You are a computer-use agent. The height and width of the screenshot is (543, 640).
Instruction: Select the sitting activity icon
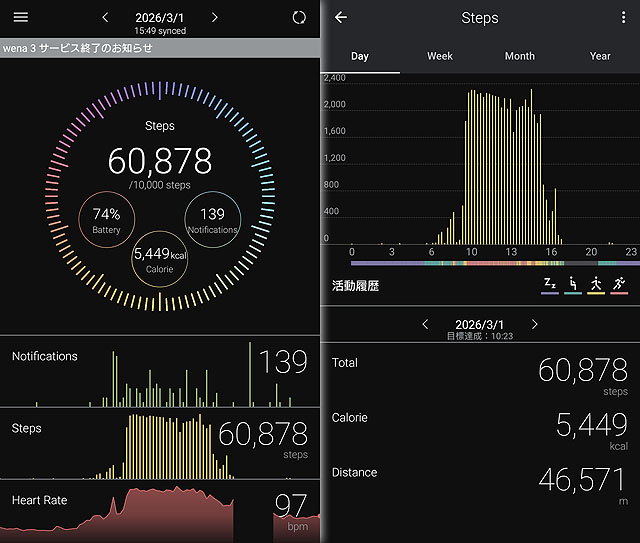click(573, 285)
